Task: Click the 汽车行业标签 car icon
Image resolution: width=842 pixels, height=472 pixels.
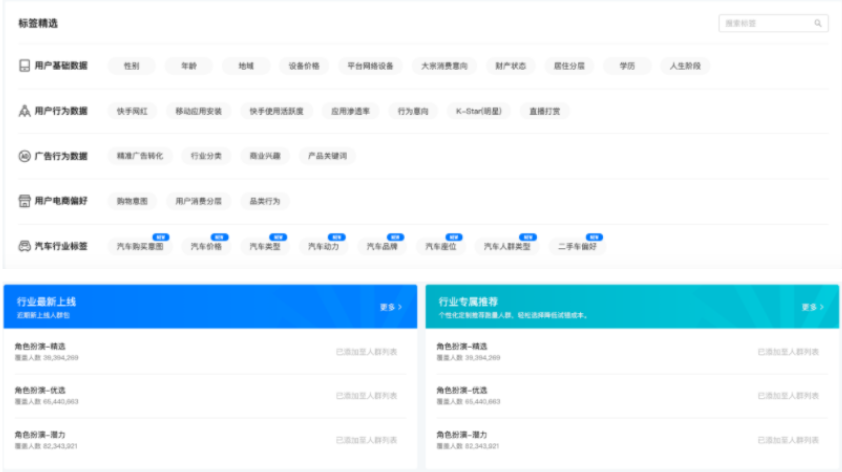Action: 24,246
